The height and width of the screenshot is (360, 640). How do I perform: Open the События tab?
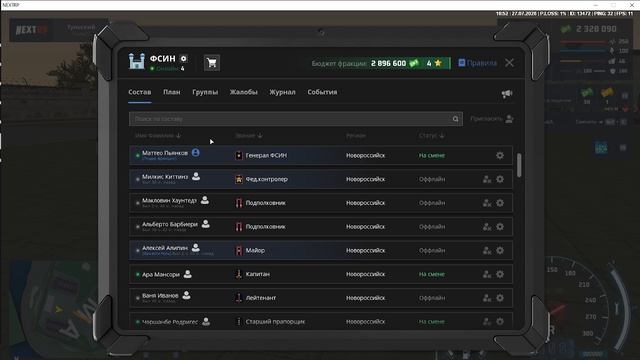coord(322,92)
